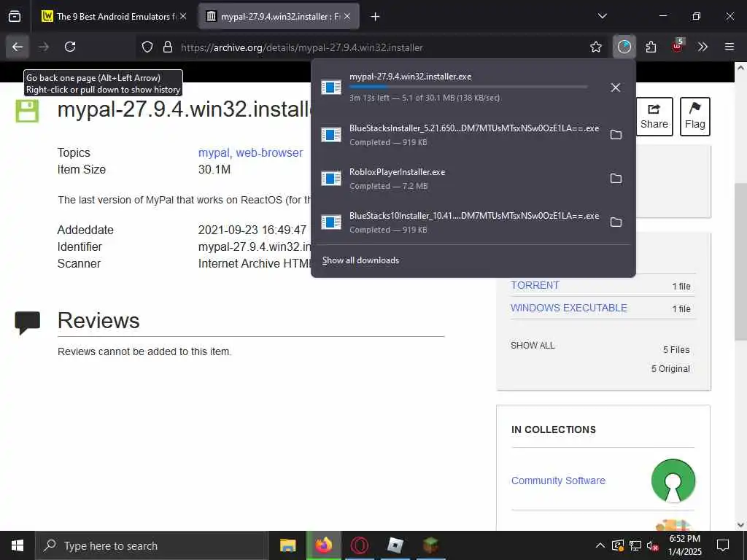Open BlueStacks10Installer_10.41 download entry
Viewport: 747px width, 560px height.
[457, 222]
